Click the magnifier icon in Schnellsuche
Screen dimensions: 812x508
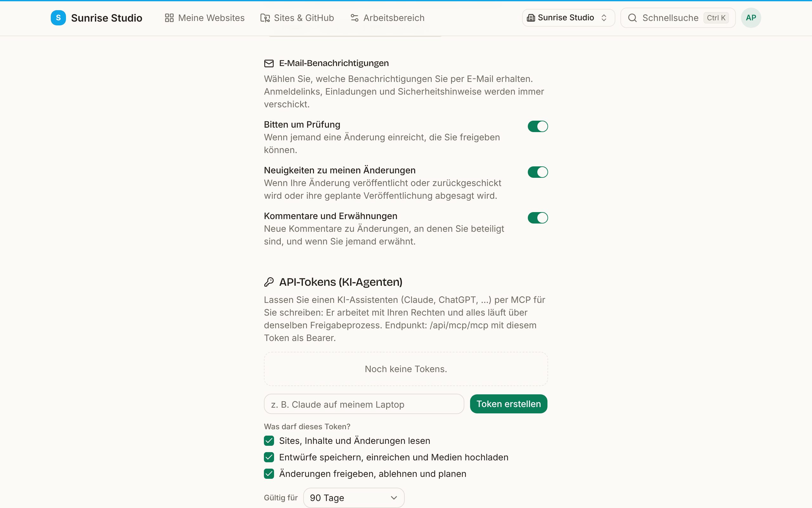[632, 18]
